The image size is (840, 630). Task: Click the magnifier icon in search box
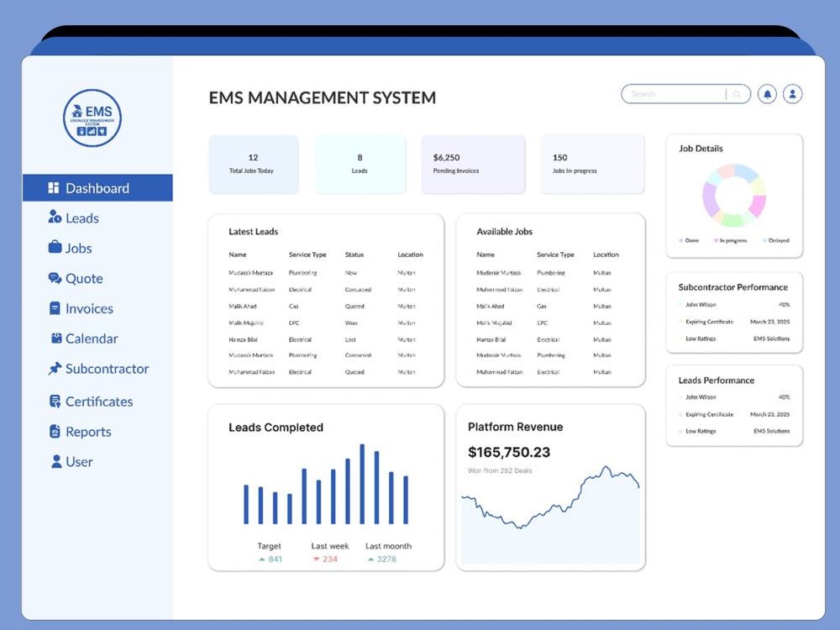pos(738,94)
